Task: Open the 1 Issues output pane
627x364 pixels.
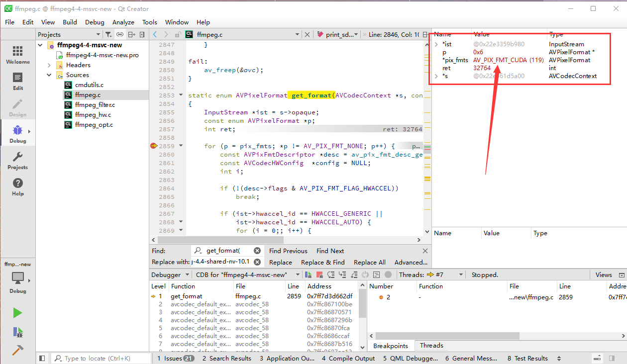Action: coord(176,358)
